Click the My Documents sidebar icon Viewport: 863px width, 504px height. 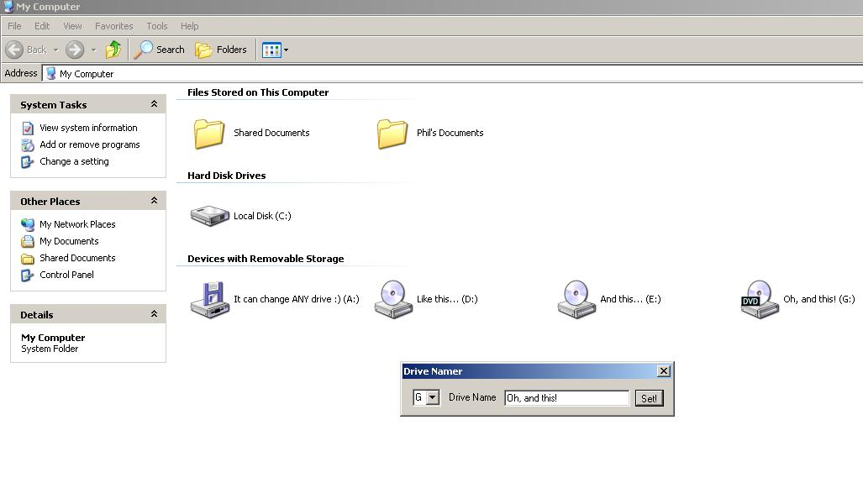(28, 242)
